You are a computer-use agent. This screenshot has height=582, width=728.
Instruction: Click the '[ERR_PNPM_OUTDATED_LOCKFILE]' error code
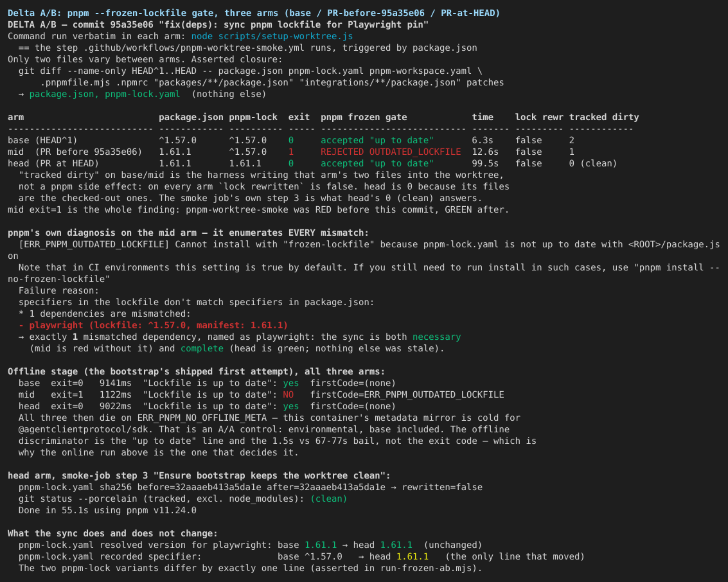click(x=94, y=244)
